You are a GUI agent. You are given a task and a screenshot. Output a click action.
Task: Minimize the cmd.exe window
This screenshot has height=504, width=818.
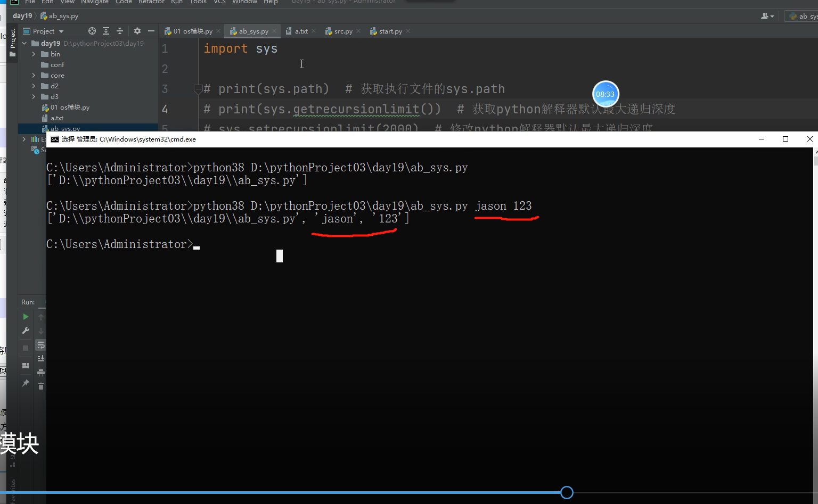pos(762,139)
